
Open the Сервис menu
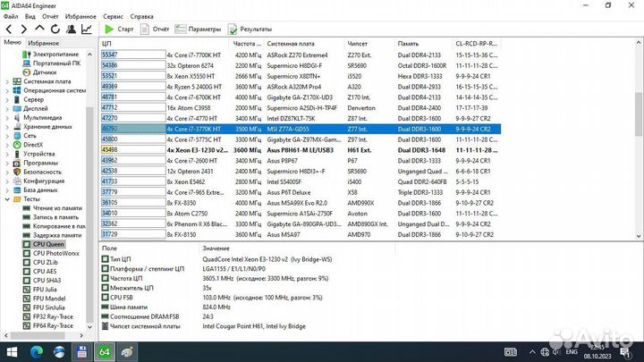(x=113, y=16)
